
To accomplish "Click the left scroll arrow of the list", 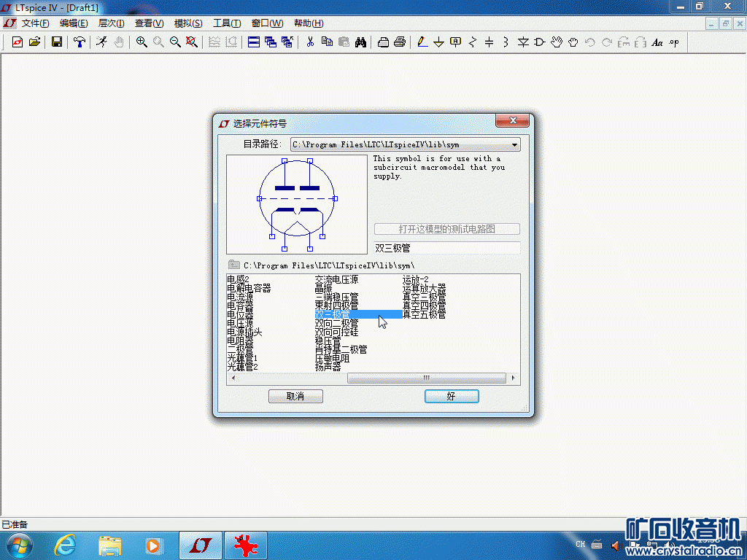I will coord(233,378).
